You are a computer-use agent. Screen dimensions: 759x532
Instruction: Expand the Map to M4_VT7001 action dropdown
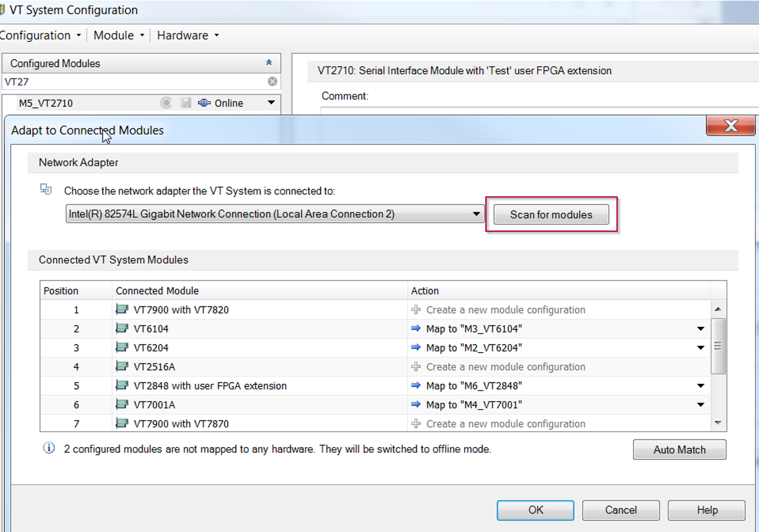coord(701,405)
